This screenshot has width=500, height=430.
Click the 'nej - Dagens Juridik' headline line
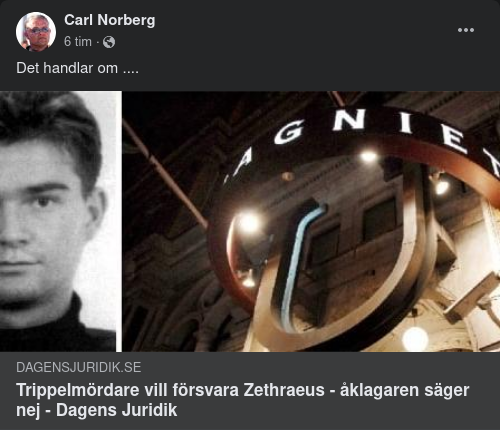tap(97, 410)
